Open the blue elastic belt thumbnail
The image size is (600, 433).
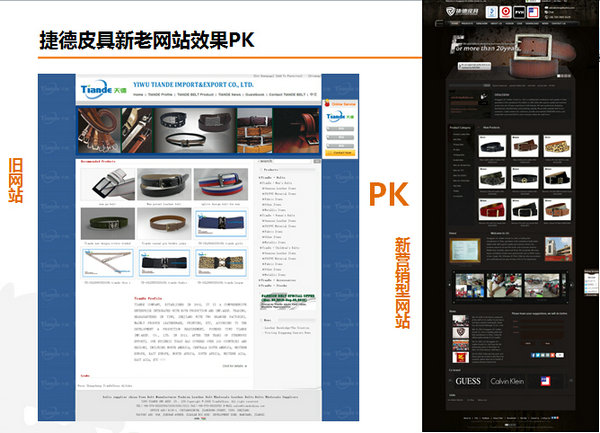pyautogui.click(x=221, y=224)
